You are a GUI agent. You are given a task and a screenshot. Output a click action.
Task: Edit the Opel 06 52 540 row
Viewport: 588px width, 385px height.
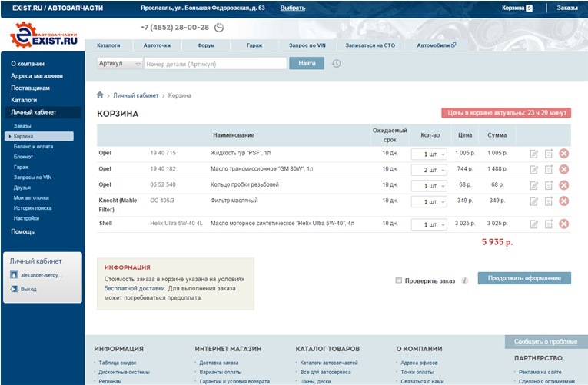coord(534,185)
